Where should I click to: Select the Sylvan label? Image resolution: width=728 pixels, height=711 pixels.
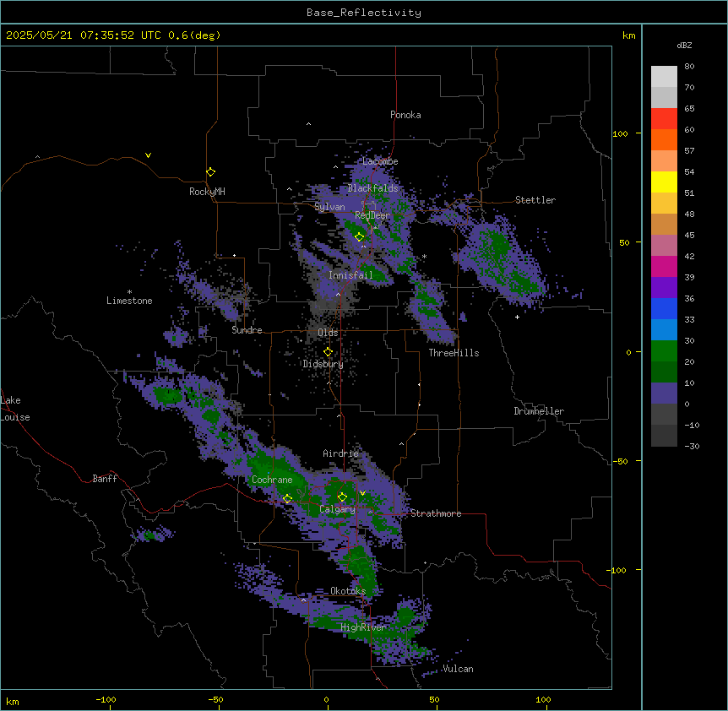(329, 207)
